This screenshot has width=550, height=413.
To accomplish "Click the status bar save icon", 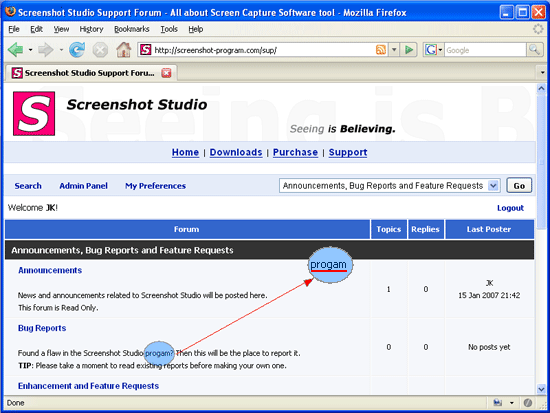I will pos(497,402).
